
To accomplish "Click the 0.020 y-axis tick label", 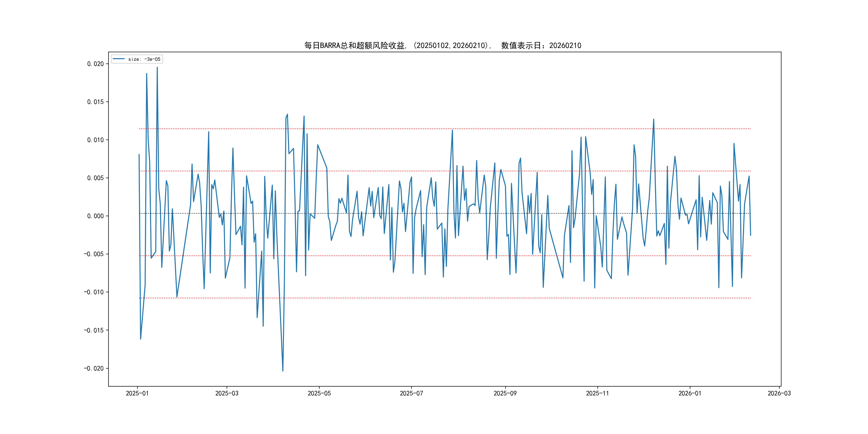I will [95, 64].
